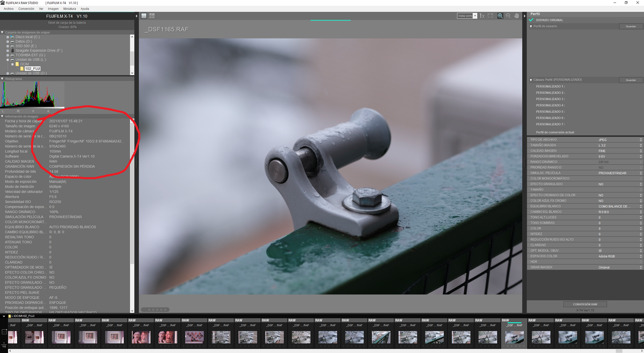Click the fit-to-window view icon

point(490,16)
